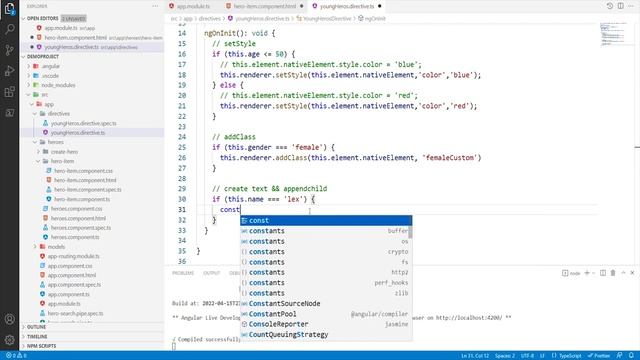
Task: Open the Explorer view in activity bar
Action: tap(9, 9)
